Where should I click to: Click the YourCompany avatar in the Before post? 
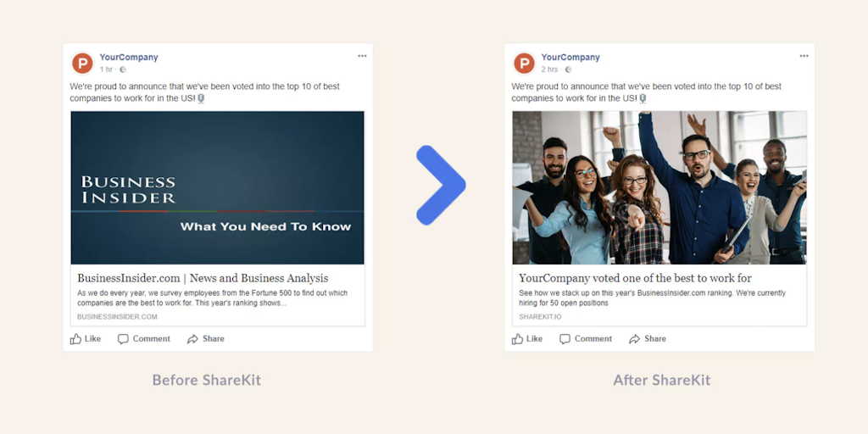coord(82,63)
